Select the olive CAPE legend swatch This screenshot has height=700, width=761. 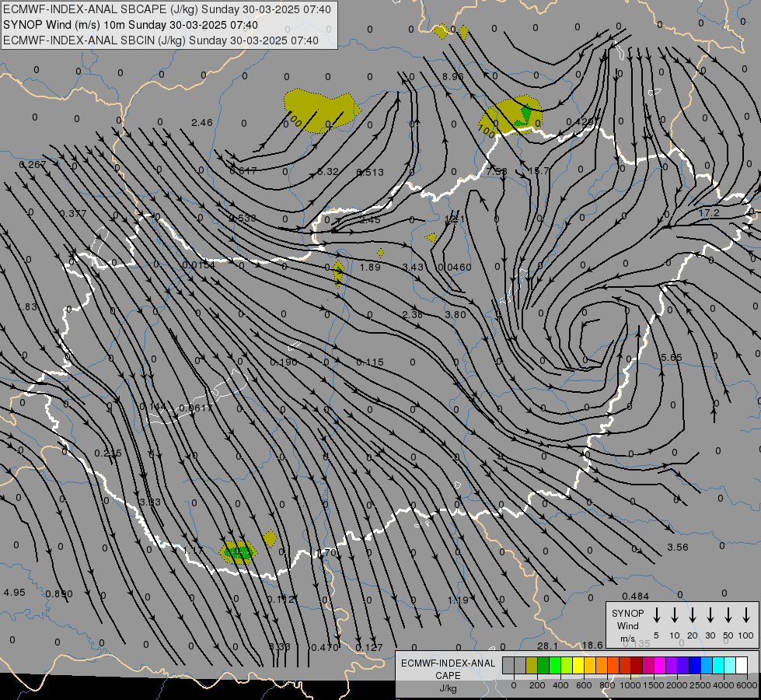[532, 666]
